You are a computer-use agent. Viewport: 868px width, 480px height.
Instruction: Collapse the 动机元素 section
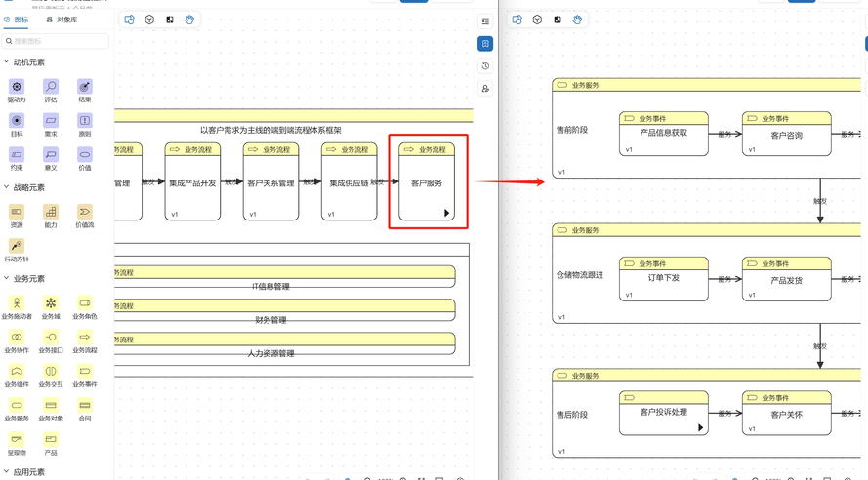pyautogui.click(x=7, y=62)
